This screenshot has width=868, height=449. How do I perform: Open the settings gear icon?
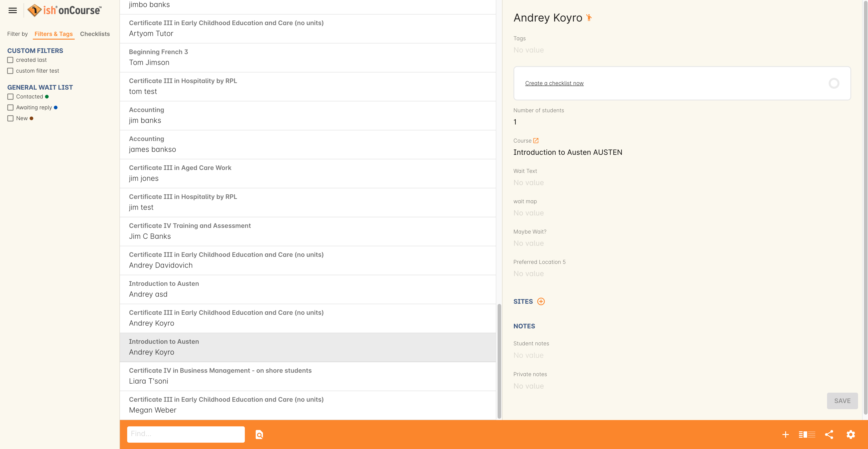(x=851, y=435)
